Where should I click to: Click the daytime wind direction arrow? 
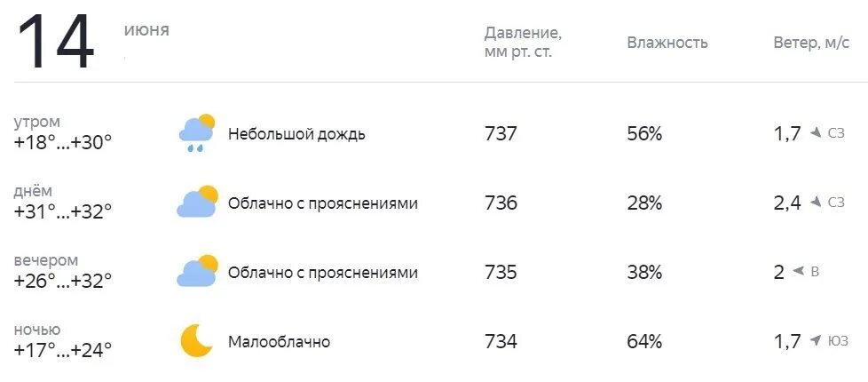[817, 203]
